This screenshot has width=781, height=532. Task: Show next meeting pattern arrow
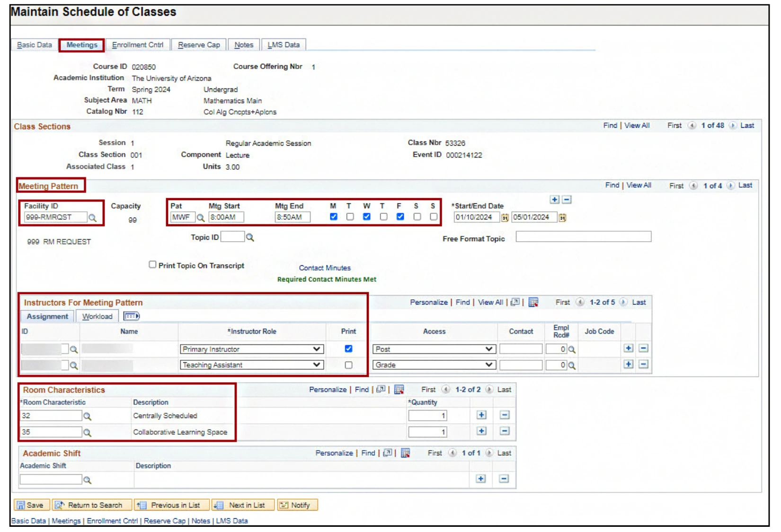point(730,185)
